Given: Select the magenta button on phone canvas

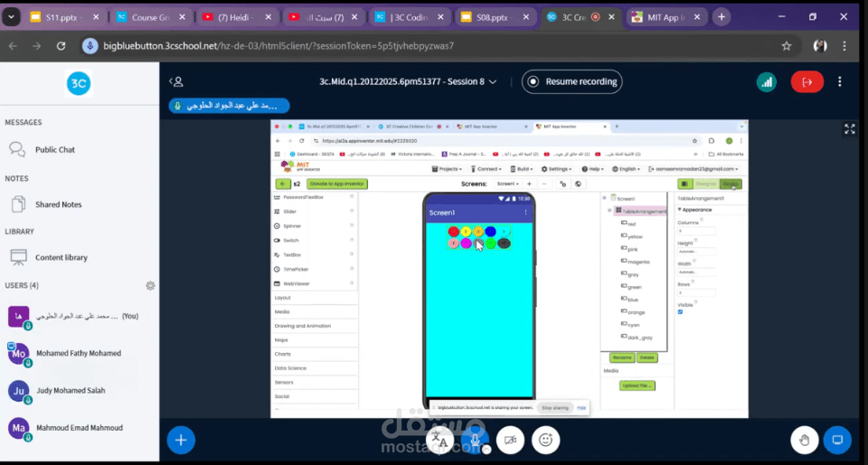Looking at the screenshot, I should 467,243.
